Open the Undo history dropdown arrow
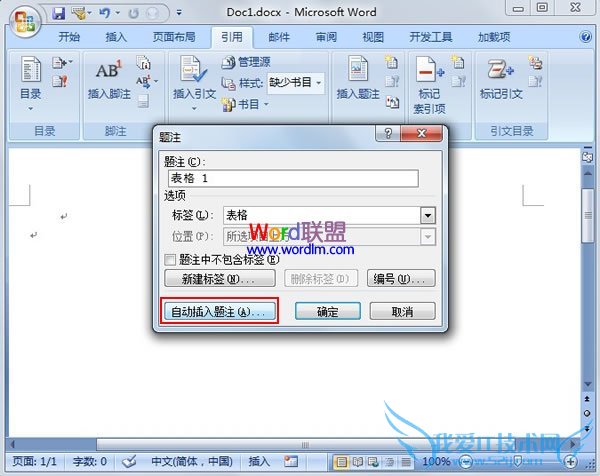The image size is (600, 476). pos(117,13)
